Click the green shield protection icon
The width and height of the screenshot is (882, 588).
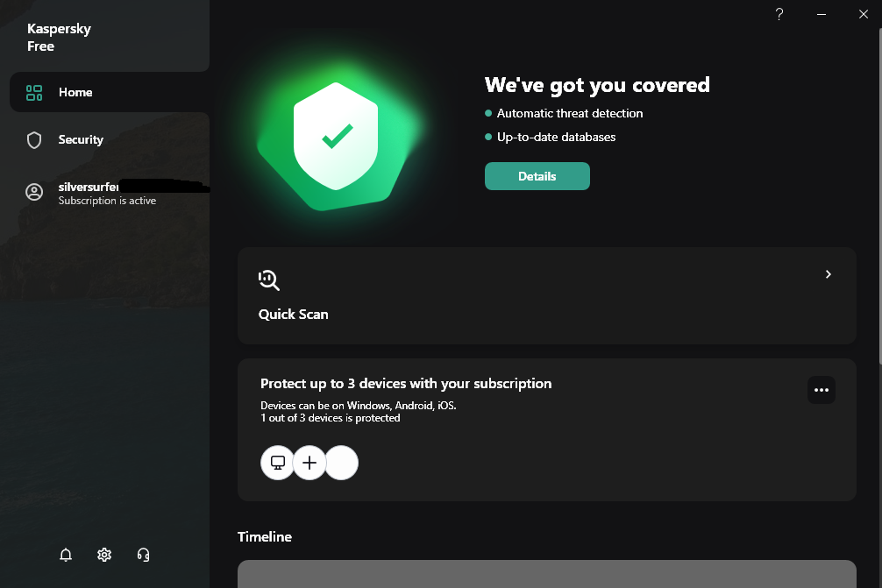click(336, 136)
